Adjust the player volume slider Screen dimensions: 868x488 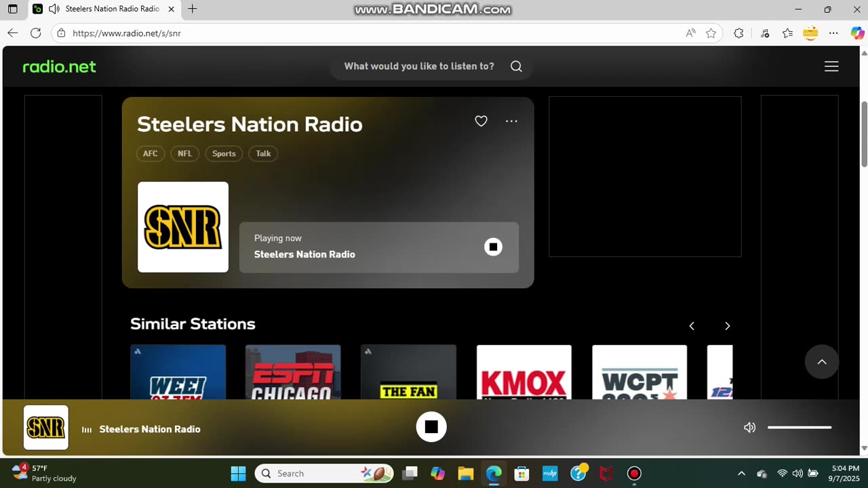800,428
